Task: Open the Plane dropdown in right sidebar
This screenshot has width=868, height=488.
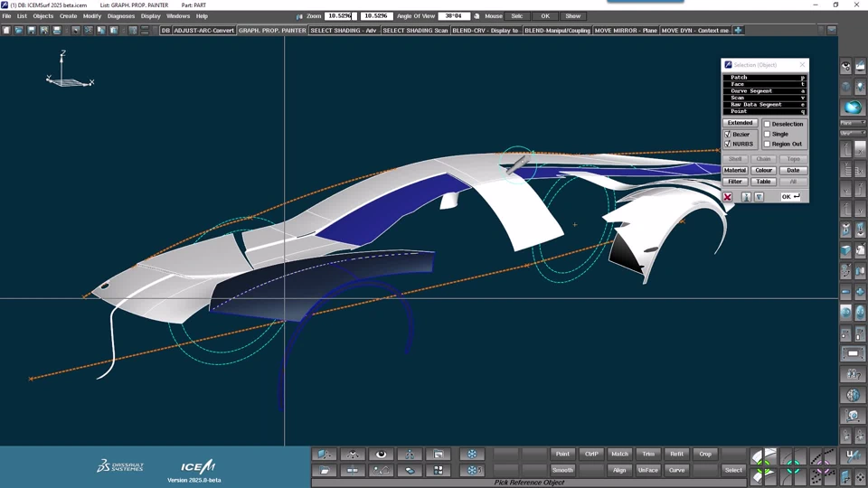Action: pos(852,123)
